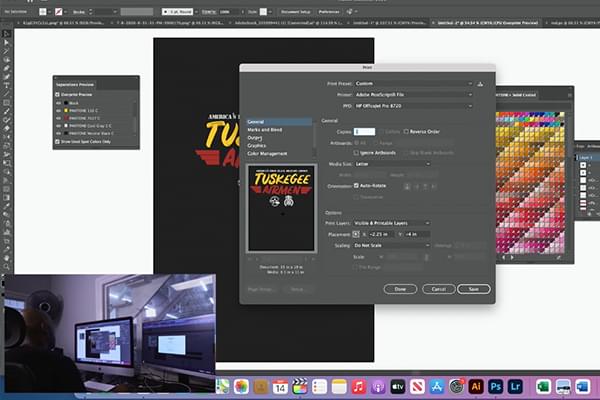Open Photoshop from the Dock

coord(497,386)
